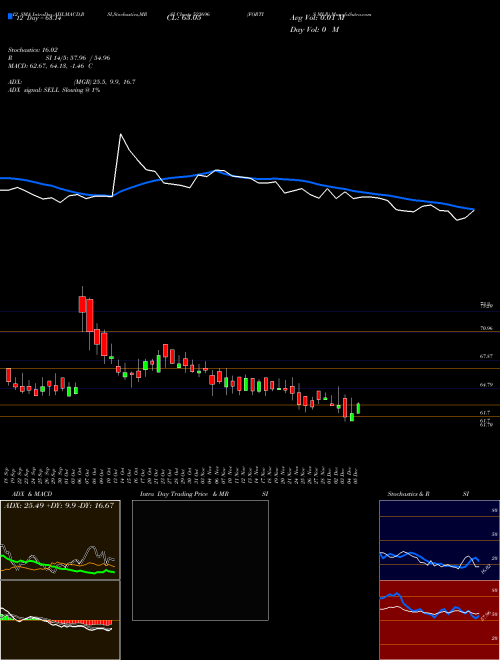The height and width of the screenshot is (660, 500).
Task: Click the 'ADX signal: SELL' text
Action: [34, 90]
